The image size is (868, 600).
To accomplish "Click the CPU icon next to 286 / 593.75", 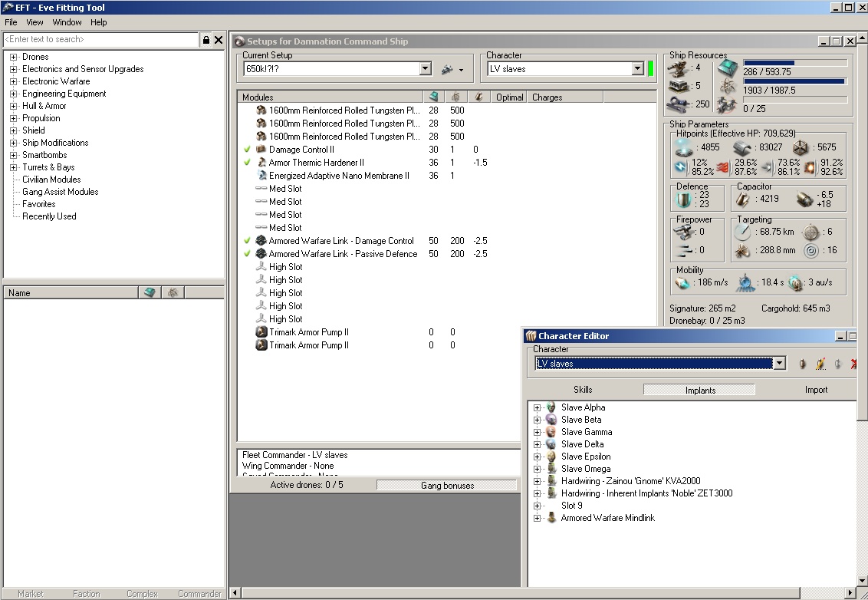I will pyautogui.click(x=728, y=68).
